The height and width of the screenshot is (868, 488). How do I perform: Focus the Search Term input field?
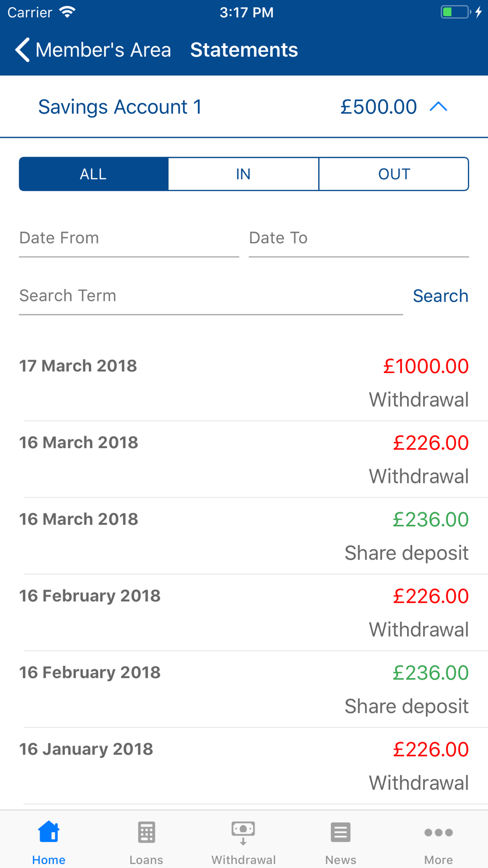[211, 296]
